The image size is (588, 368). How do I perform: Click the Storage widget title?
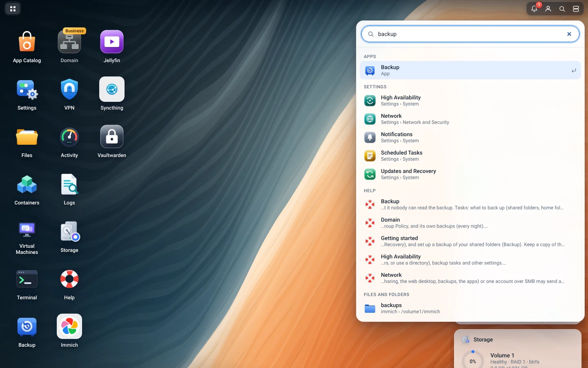click(x=483, y=340)
